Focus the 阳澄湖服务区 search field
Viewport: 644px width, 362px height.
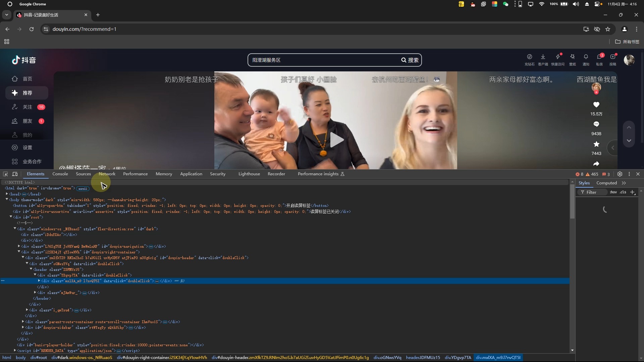coord(324,60)
